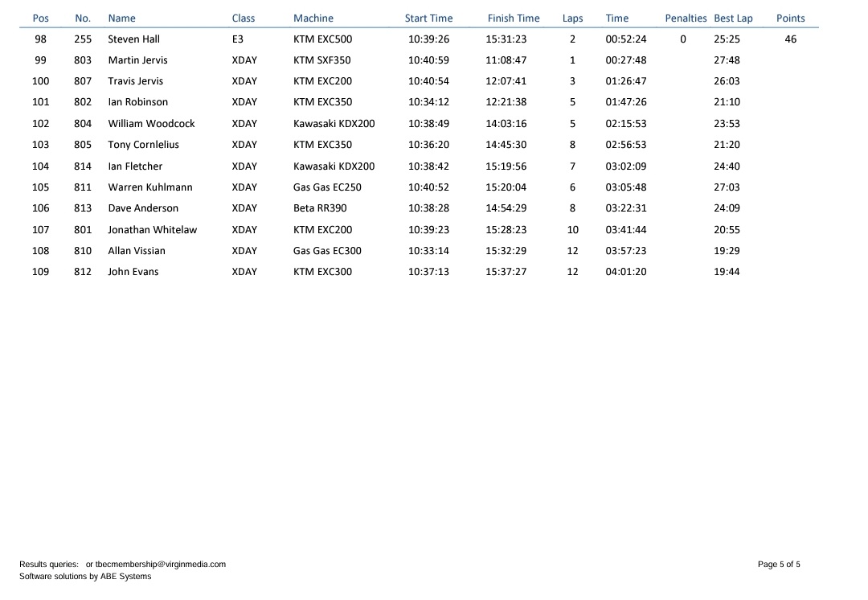Click the Software solutions by ABE Systems text
The width and height of the screenshot is (868, 600).
click(x=85, y=577)
